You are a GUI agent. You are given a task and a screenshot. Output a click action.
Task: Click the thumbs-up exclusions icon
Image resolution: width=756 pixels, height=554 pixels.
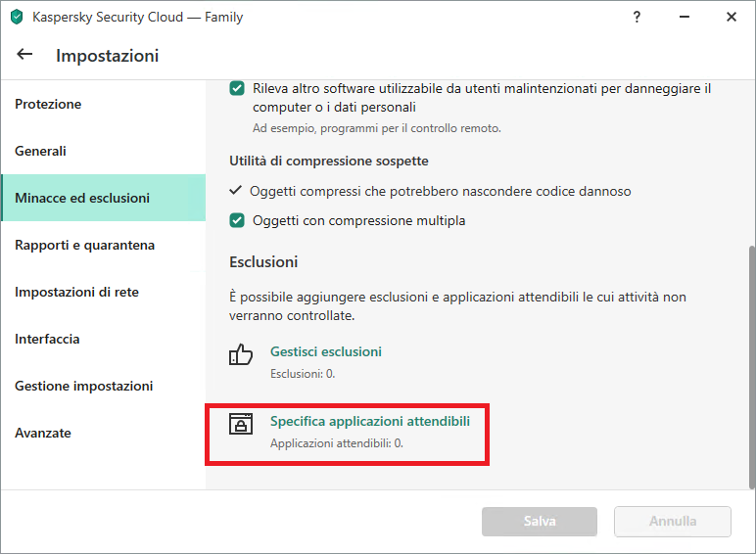241,354
